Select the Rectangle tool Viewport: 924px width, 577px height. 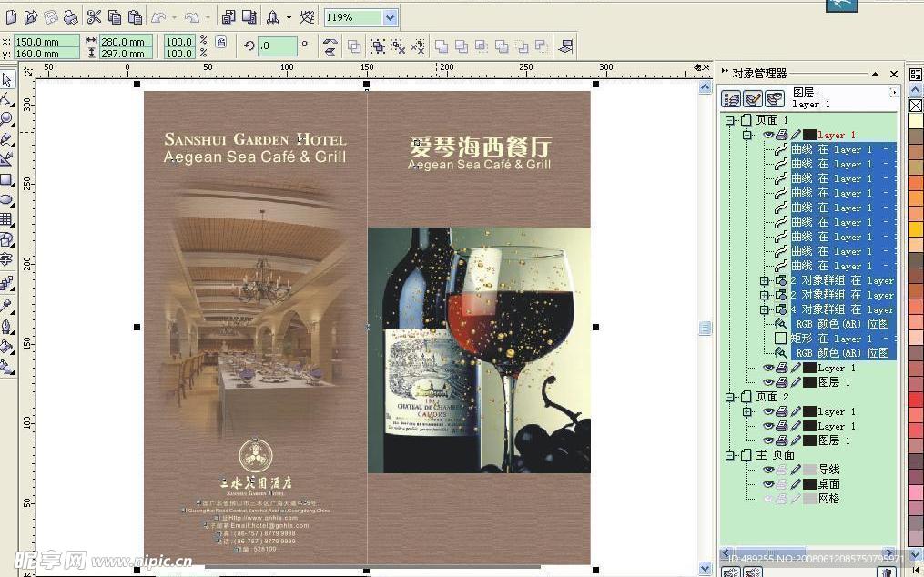click(x=7, y=180)
